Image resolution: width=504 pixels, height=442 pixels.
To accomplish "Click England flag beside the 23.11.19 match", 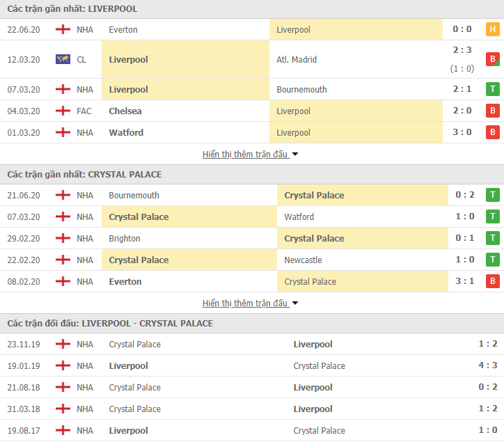I will pyautogui.click(x=63, y=344).
